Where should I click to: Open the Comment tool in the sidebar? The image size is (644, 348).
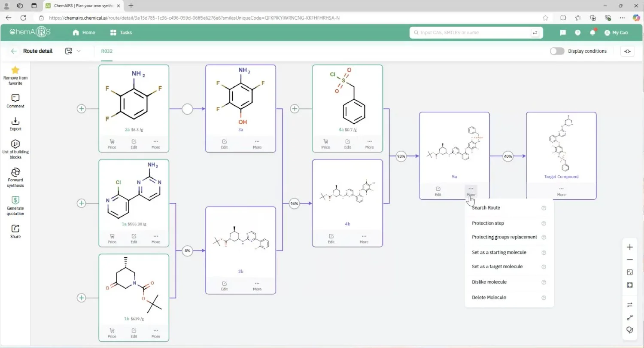click(15, 98)
